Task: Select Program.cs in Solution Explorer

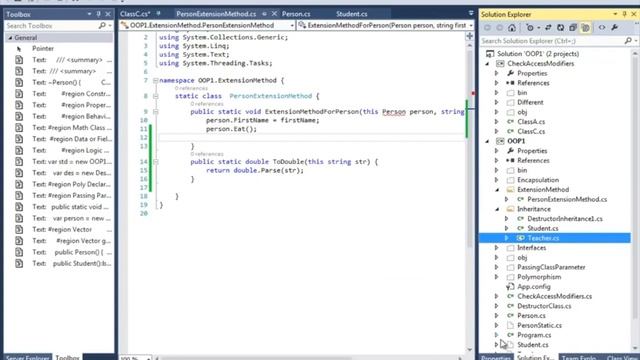Action: pyautogui.click(x=534, y=335)
